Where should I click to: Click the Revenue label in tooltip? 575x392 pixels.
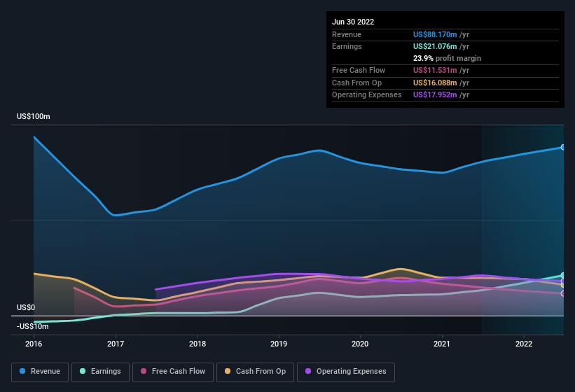[x=347, y=34]
